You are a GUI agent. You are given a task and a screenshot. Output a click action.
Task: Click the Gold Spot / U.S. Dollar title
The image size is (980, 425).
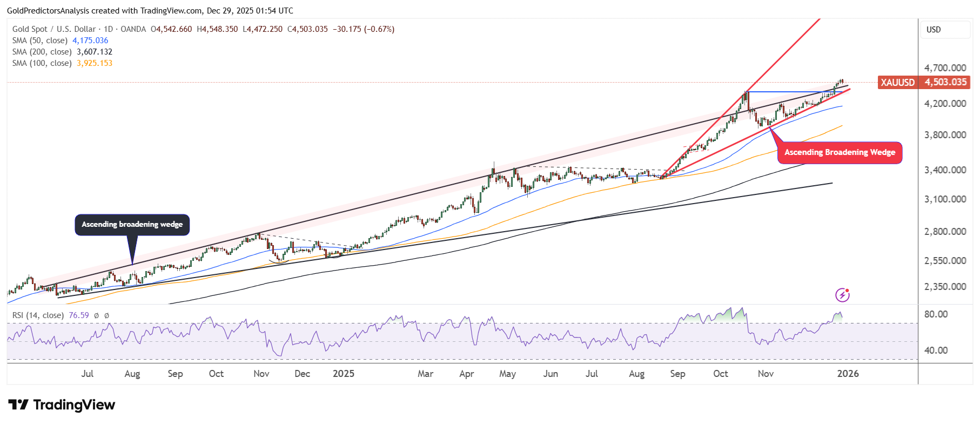(54, 29)
